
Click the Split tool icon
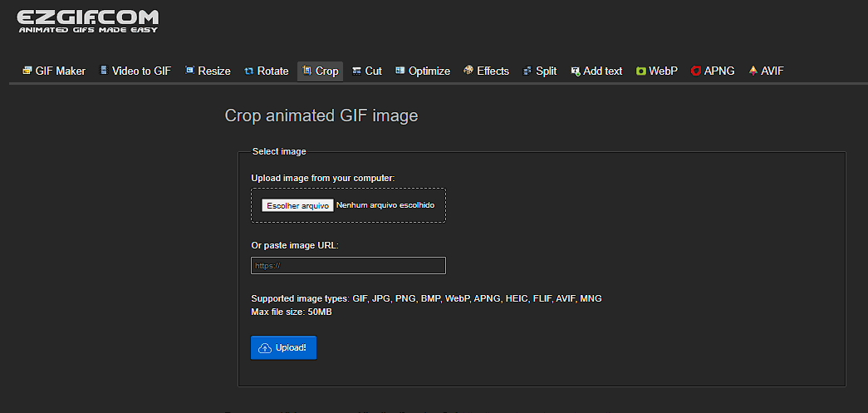tap(527, 71)
